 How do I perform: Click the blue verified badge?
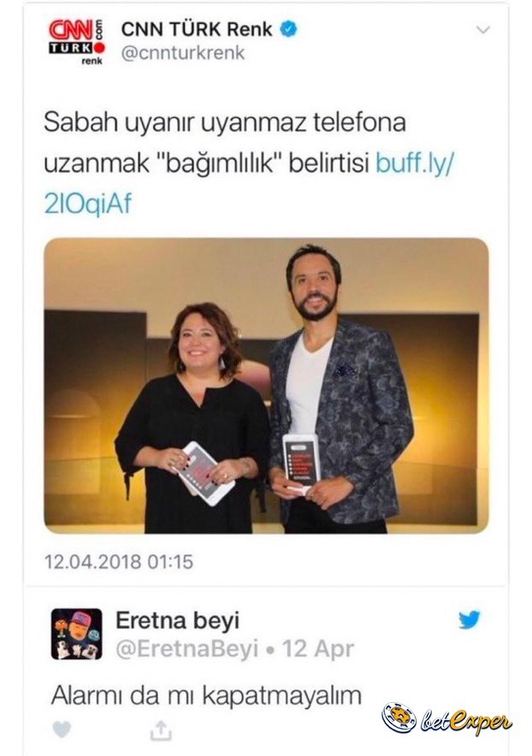click(x=289, y=29)
